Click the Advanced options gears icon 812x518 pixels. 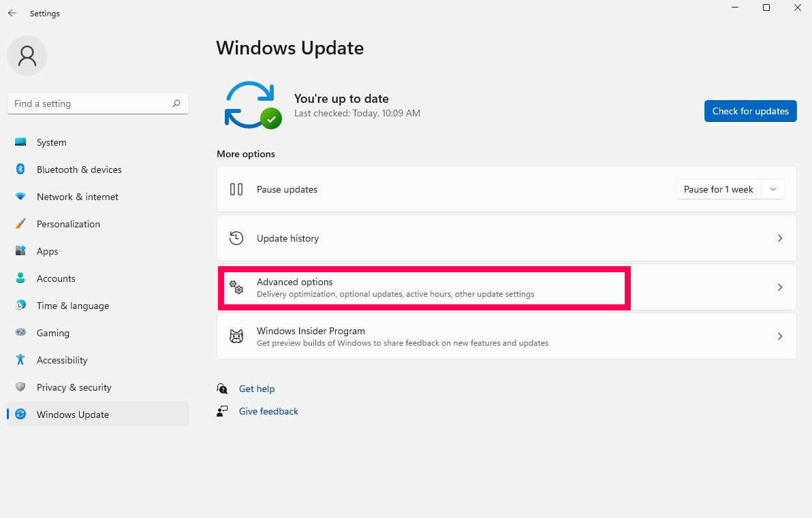click(x=236, y=287)
